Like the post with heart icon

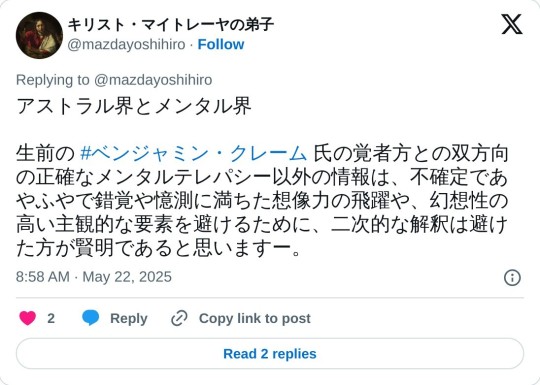point(28,318)
